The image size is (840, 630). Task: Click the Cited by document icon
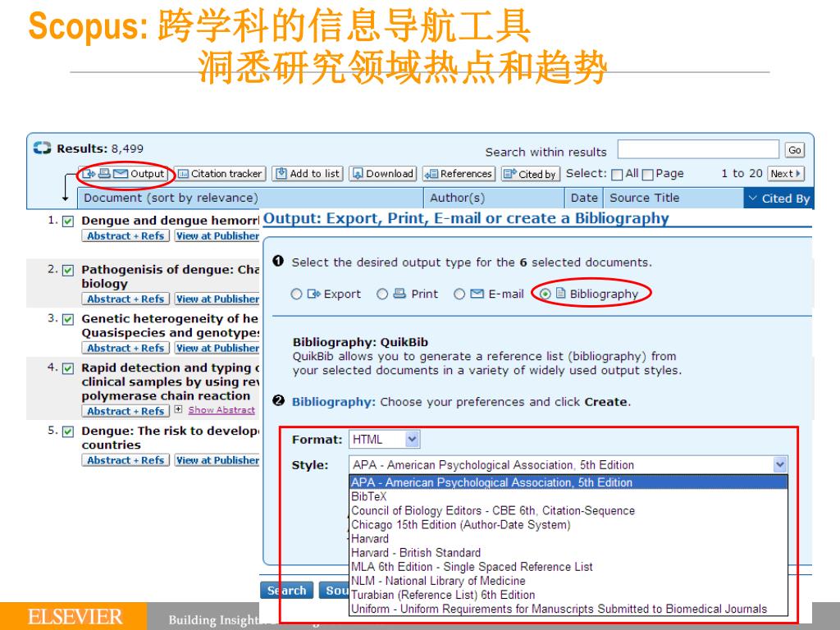(510, 174)
